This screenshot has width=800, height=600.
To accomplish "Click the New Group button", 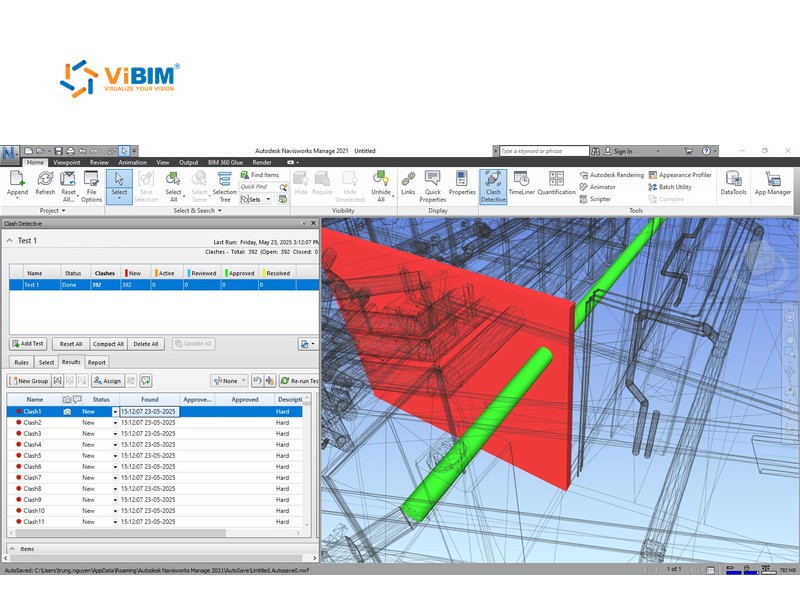I will (29, 381).
